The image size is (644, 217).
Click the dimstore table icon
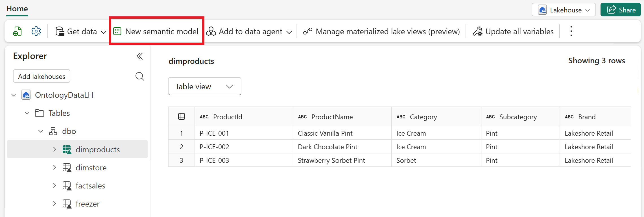[x=67, y=168]
